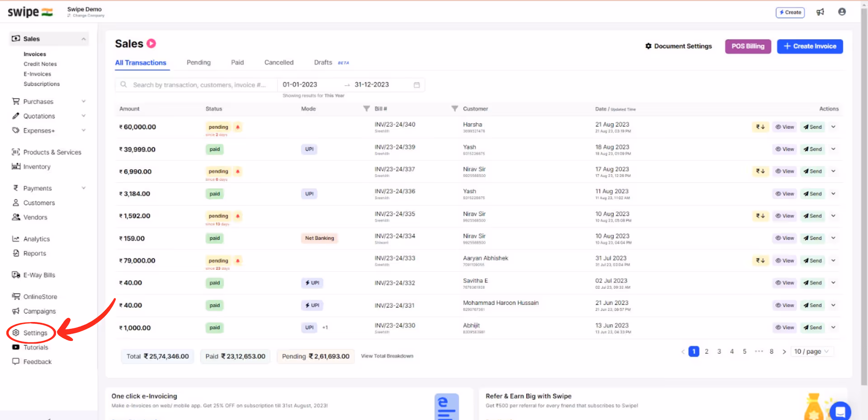Open E-Way Bills in sidebar

(x=39, y=275)
